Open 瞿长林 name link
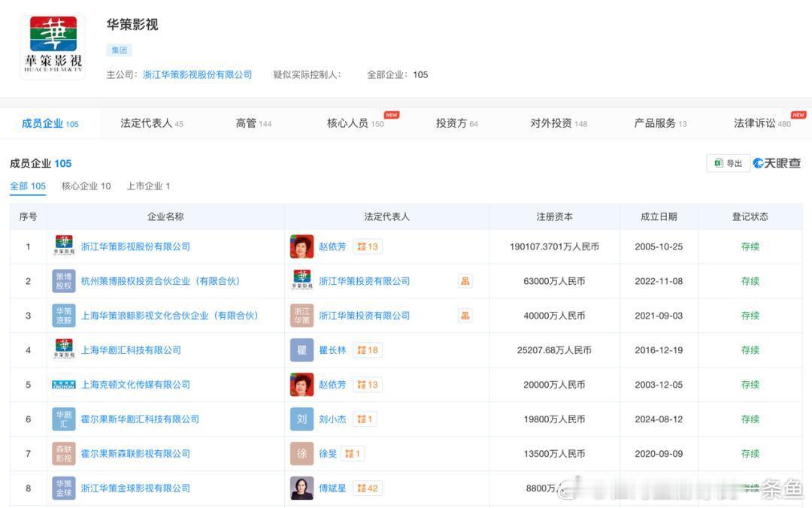 coord(332,350)
